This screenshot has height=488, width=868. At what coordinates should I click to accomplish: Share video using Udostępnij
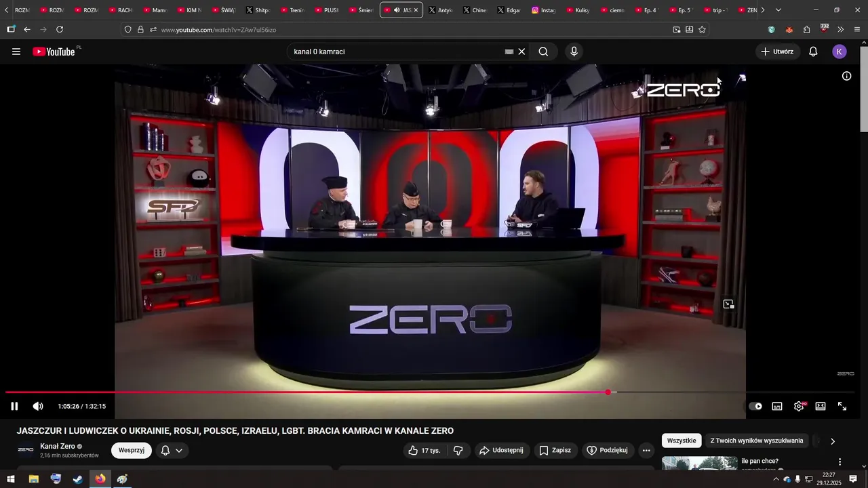click(501, 450)
